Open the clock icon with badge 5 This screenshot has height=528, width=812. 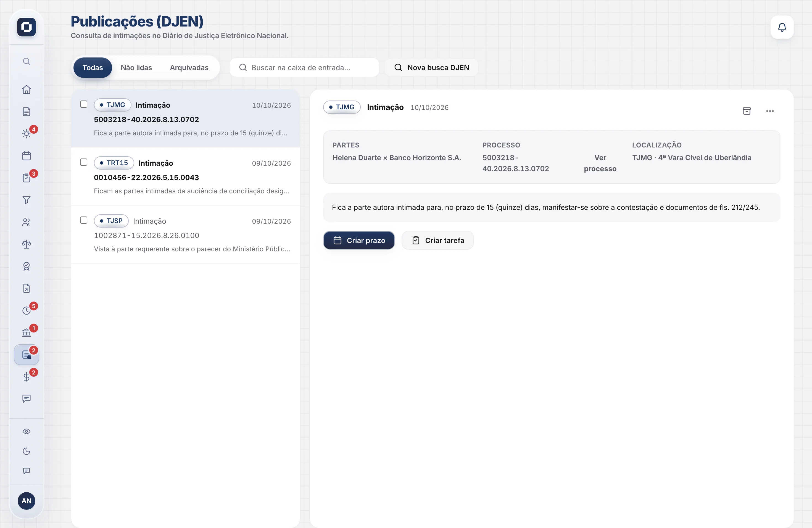pyautogui.click(x=26, y=310)
